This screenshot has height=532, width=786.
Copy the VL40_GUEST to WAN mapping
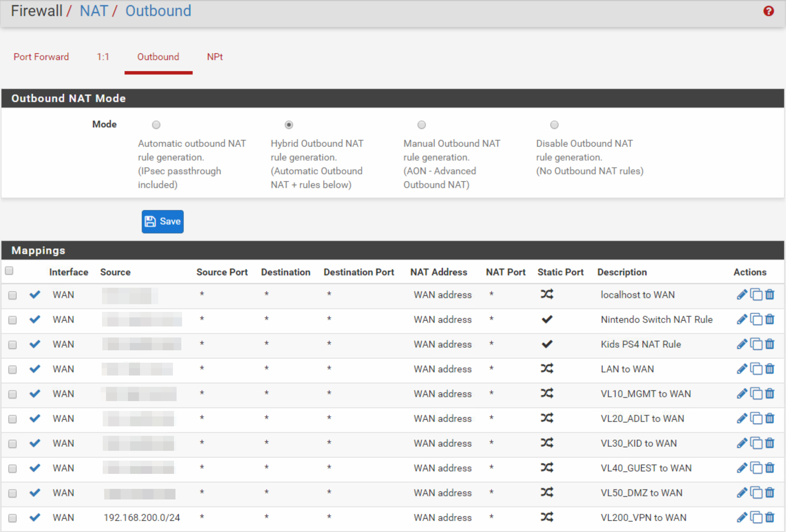pos(756,468)
